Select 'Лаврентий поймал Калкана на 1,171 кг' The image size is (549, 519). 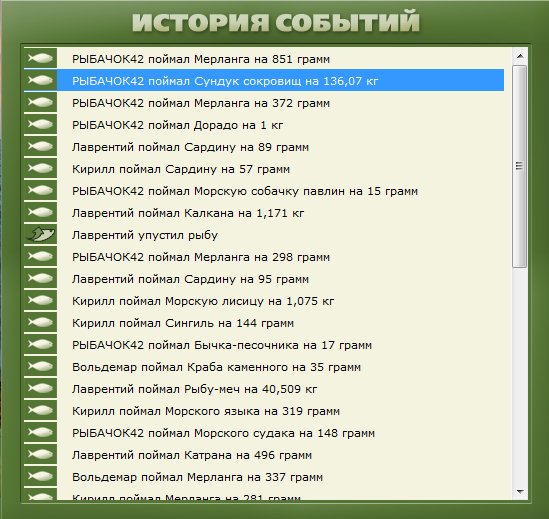188,213
